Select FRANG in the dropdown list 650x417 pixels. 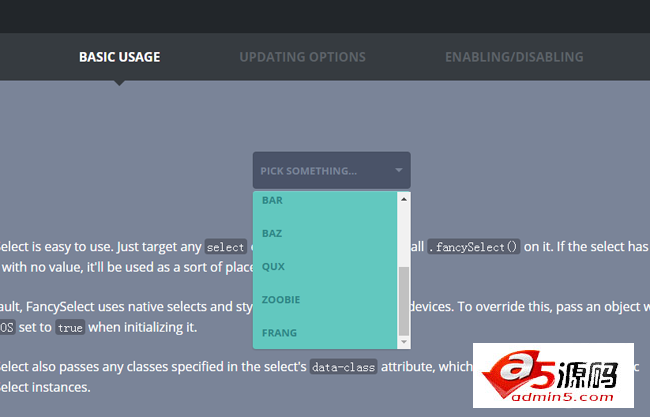click(x=325, y=333)
